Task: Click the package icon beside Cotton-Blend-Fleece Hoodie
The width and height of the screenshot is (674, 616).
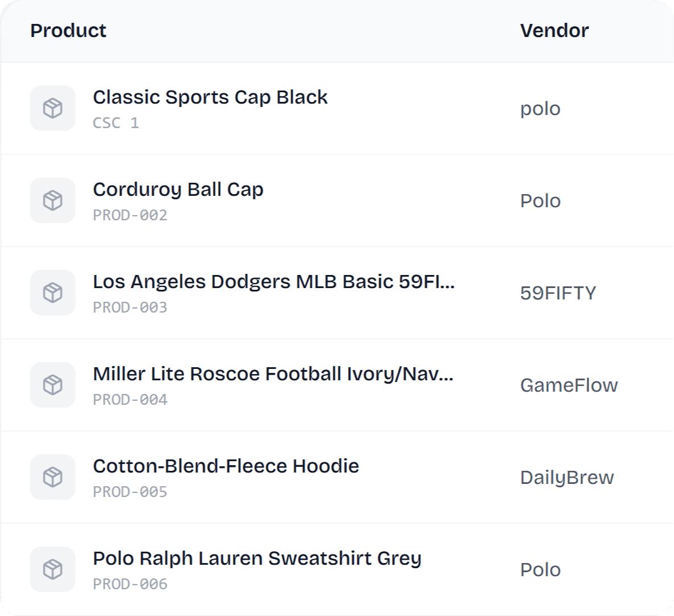Action: coord(53,477)
